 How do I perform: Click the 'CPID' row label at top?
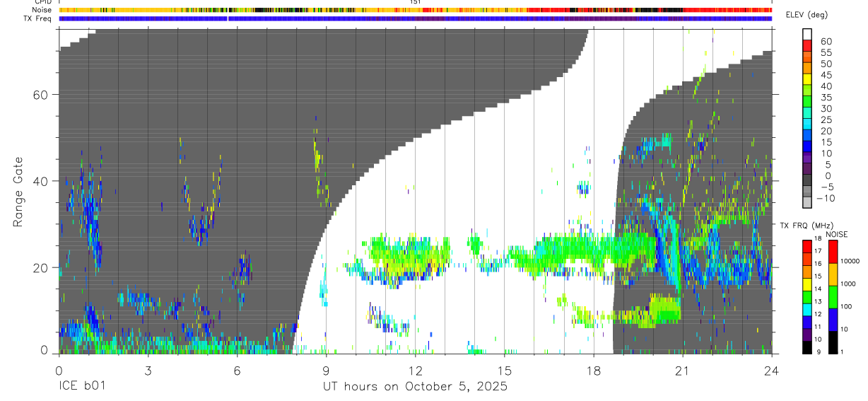[42, 2]
